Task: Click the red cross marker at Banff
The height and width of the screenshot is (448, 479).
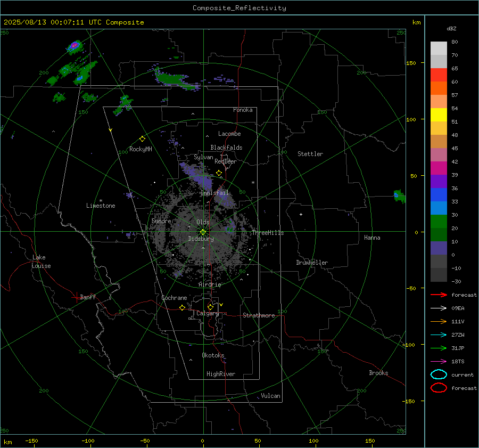Action: [x=76, y=297]
